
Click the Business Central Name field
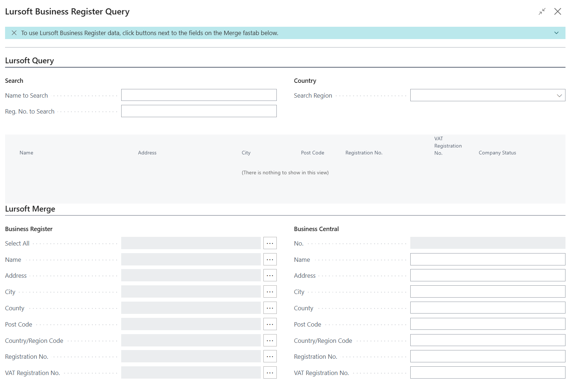[x=488, y=259]
